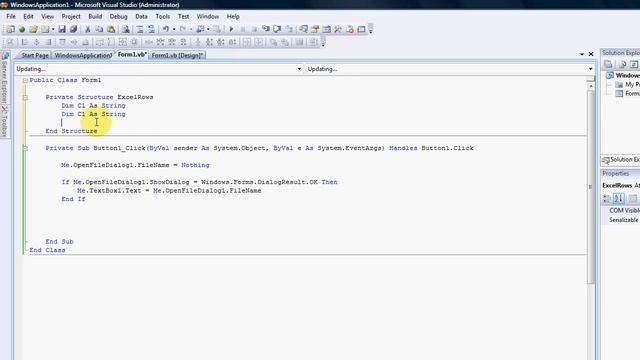Click the Undo arrow icon
This screenshot has height=360, width=640.
pos(166,29)
